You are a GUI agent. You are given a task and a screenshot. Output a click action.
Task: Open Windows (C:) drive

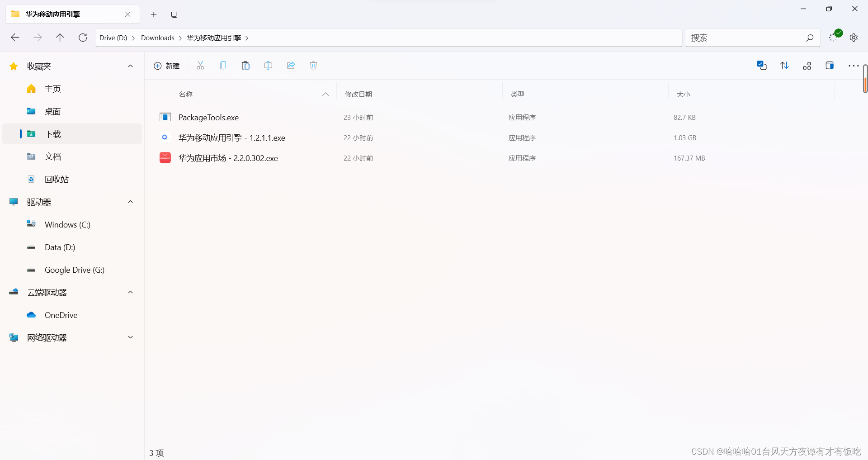tap(72, 224)
